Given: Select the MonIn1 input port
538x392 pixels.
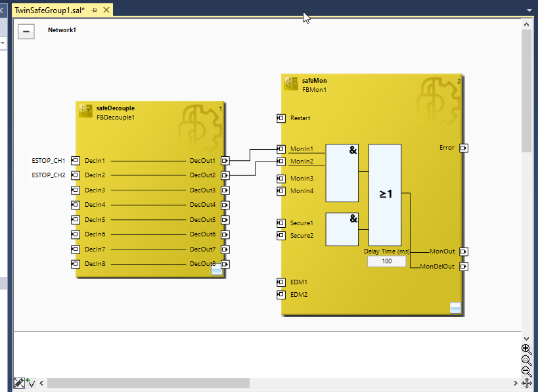Looking at the screenshot, I should pos(281,149).
